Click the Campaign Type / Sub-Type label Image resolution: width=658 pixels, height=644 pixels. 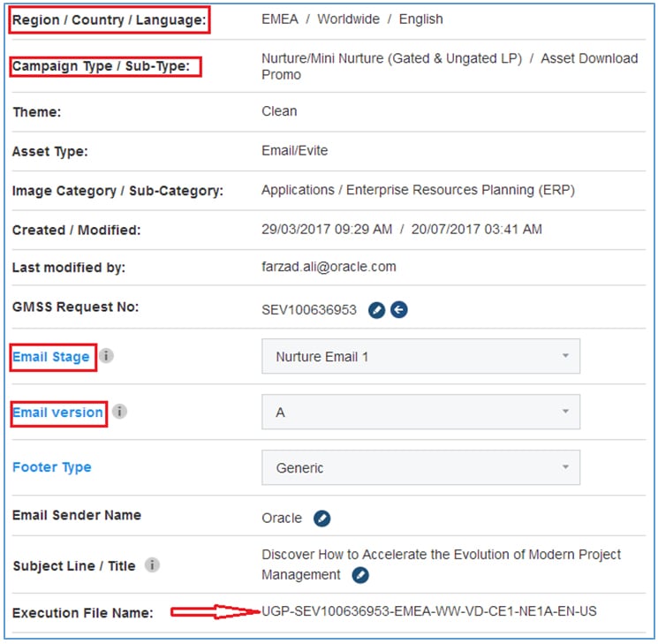tap(101, 66)
